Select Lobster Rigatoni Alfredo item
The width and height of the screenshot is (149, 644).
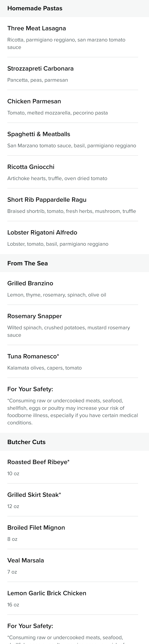tap(73, 238)
